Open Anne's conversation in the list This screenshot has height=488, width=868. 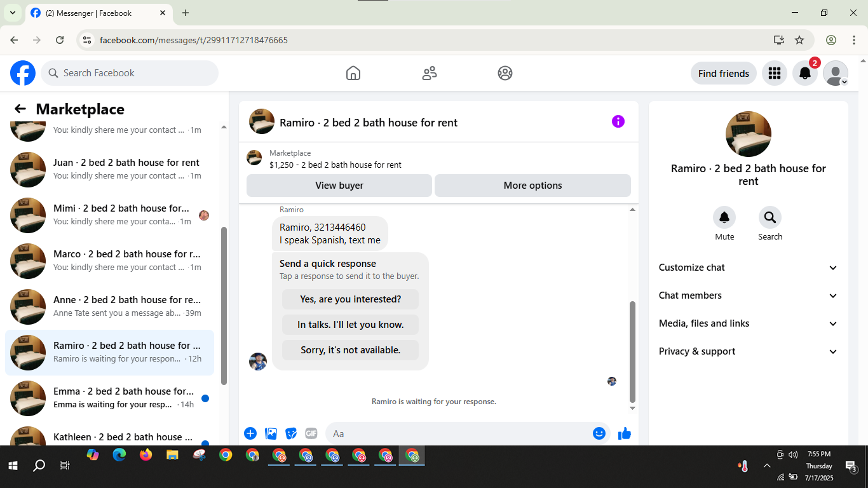tap(109, 307)
